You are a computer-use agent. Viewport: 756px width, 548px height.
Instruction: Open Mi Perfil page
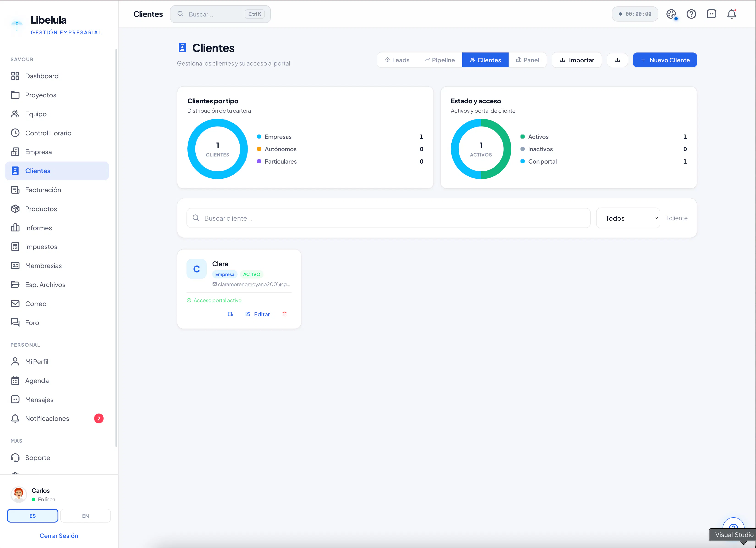[x=57, y=362]
